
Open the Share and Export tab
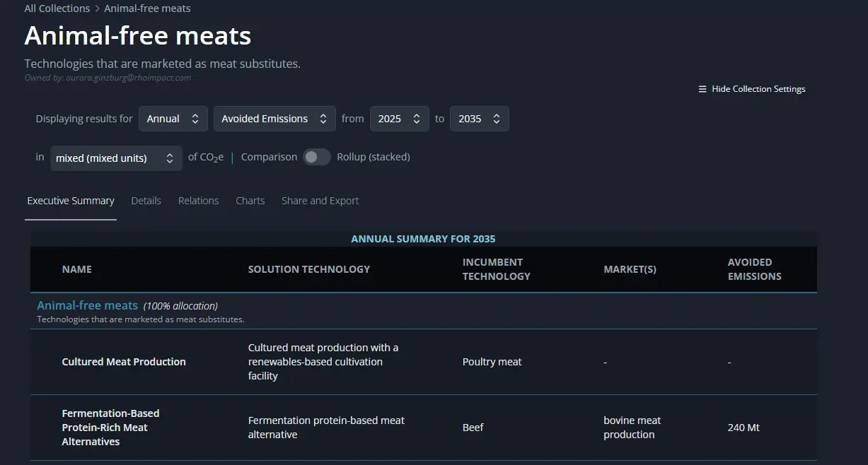pyautogui.click(x=320, y=201)
